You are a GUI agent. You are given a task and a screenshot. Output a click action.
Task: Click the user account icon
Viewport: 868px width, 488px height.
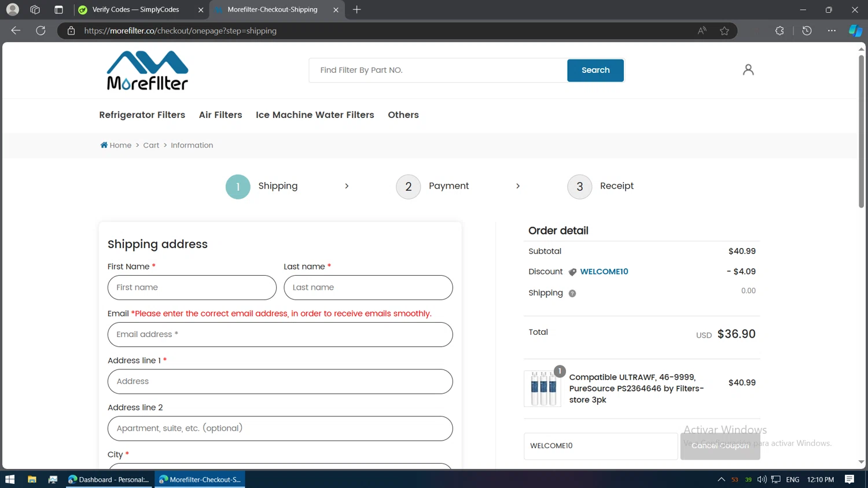[748, 70]
